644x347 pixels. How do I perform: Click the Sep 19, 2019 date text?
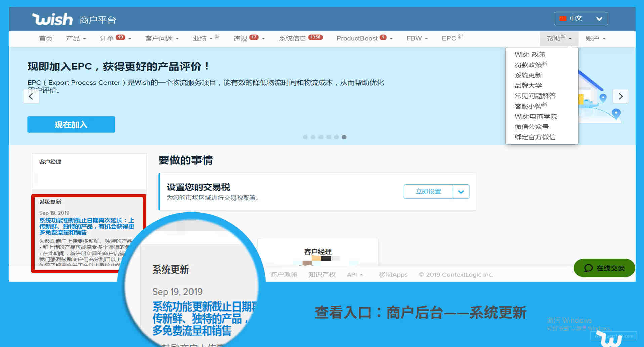click(x=54, y=213)
